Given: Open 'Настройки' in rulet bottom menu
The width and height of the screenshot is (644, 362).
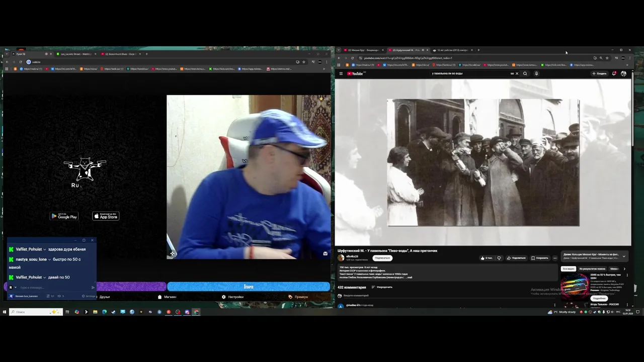Looking at the screenshot, I should pos(232,297).
